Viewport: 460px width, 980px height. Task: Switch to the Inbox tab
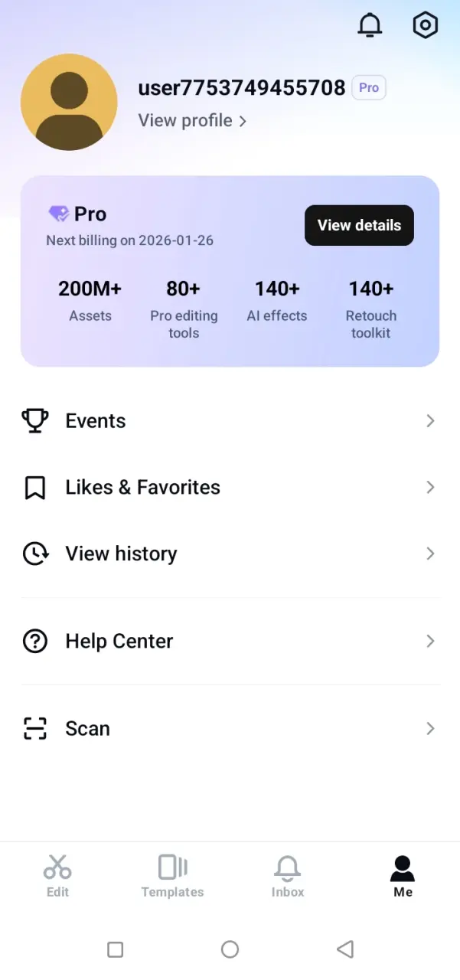[x=288, y=876]
